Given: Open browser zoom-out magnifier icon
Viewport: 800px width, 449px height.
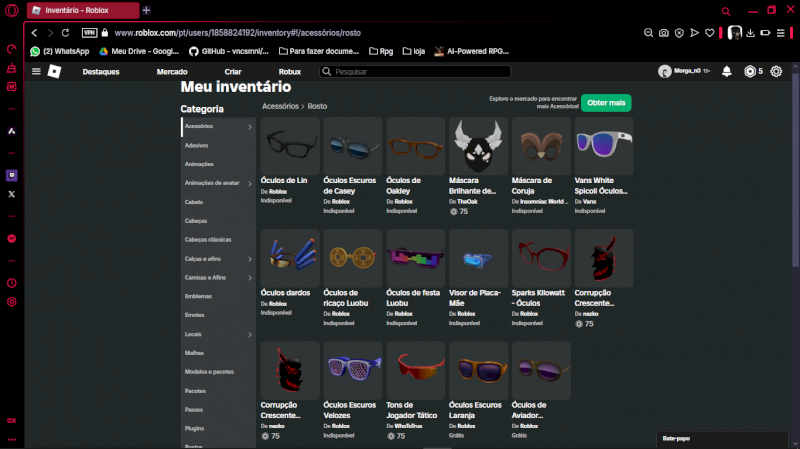Looking at the screenshot, I should (648, 33).
